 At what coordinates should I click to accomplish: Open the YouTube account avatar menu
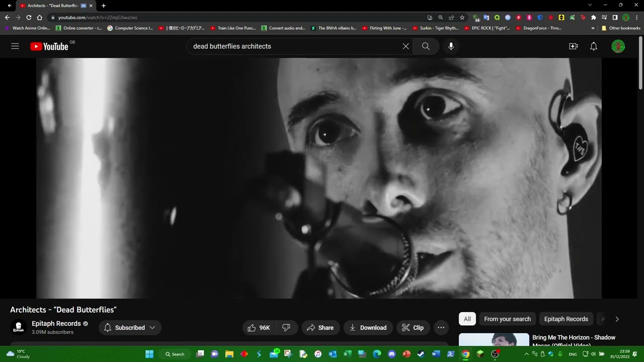click(618, 46)
